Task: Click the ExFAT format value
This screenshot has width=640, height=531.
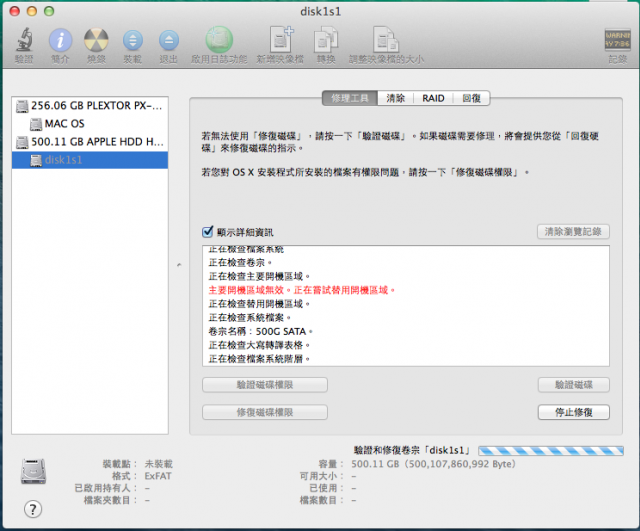Action: click(x=158, y=476)
